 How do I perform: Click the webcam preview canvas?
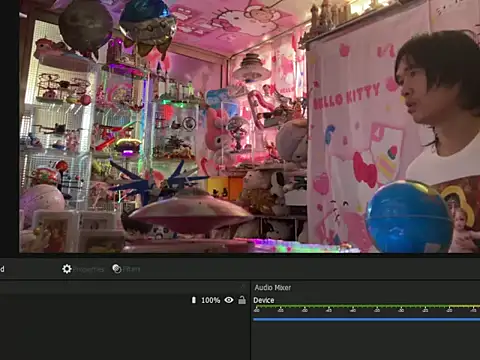[x=249, y=126]
